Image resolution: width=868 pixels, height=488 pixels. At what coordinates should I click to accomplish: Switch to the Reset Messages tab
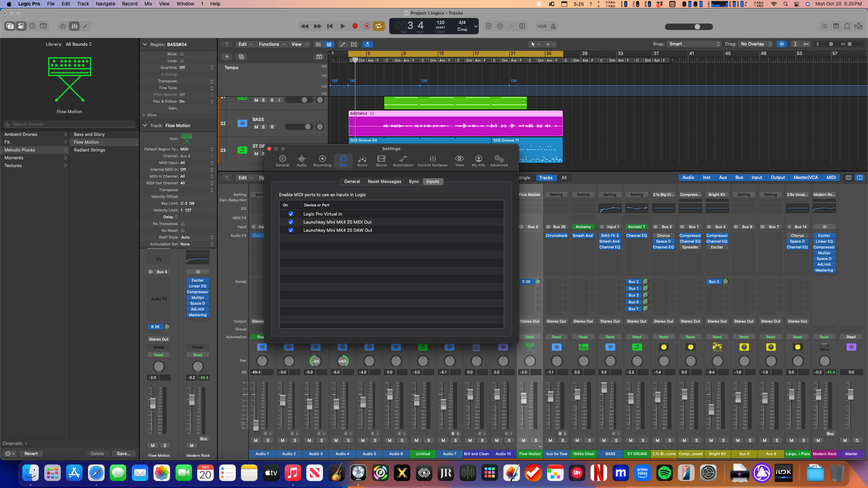[x=384, y=182]
